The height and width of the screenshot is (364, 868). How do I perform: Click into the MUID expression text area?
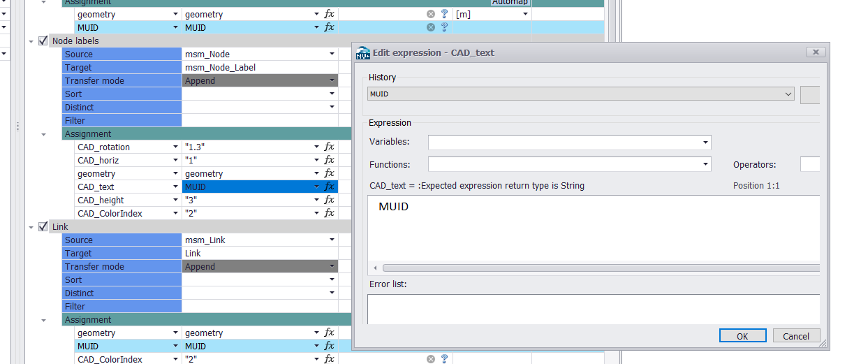click(x=594, y=228)
